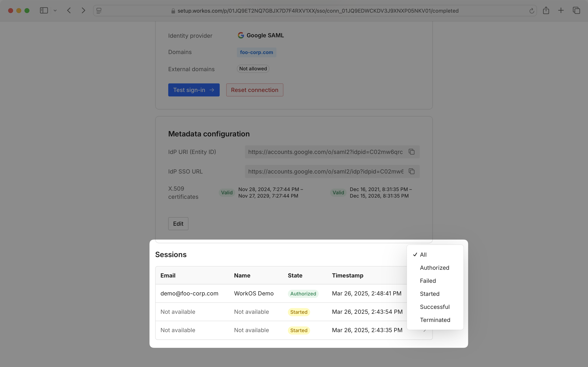This screenshot has height=367, width=588.
Task: Select the All filter option
Action: (x=423, y=255)
